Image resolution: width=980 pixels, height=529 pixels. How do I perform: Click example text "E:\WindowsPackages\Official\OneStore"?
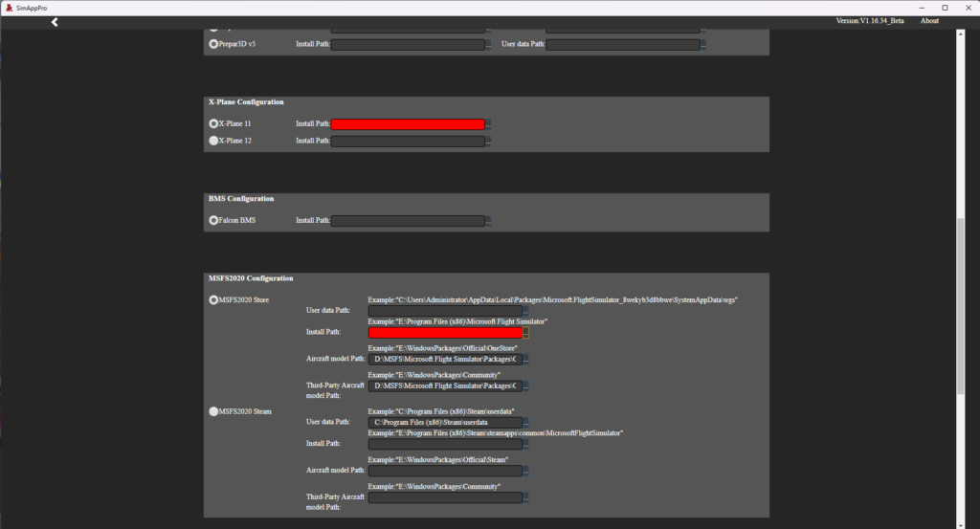click(x=442, y=348)
